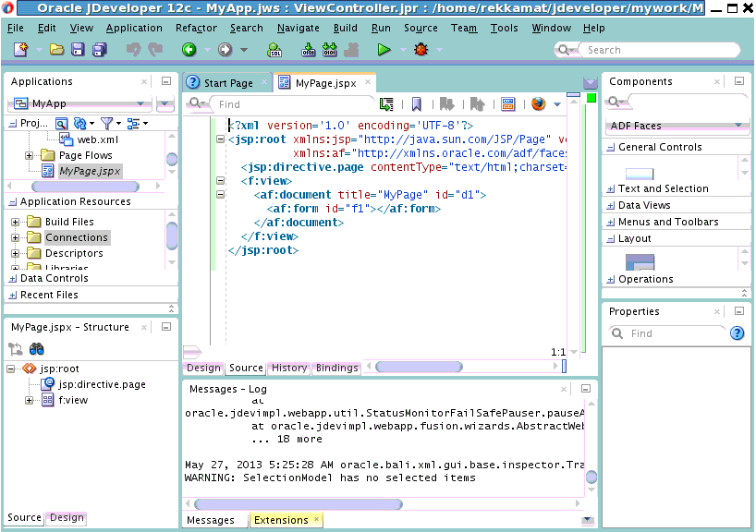Expand the Build Files folder
The height and width of the screenshot is (532, 756).
coord(16,222)
